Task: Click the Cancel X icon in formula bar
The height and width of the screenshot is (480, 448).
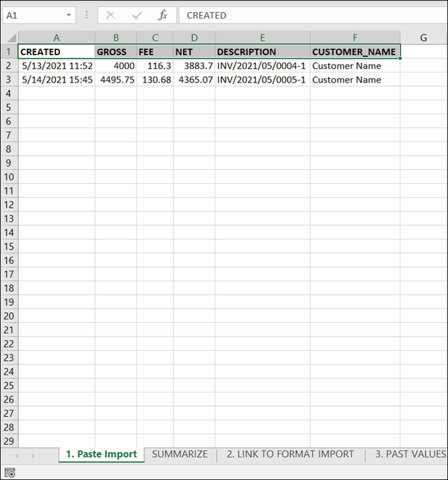Action: (x=111, y=15)
